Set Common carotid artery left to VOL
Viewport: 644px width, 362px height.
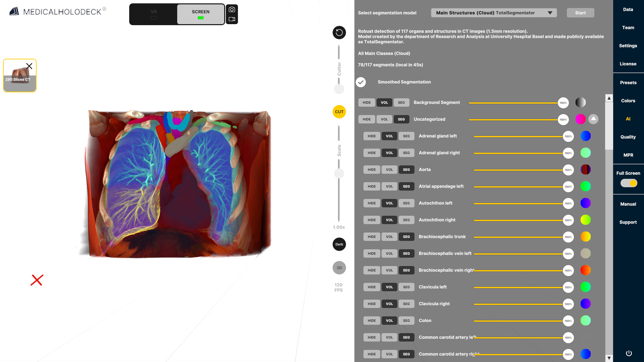(x=389, y=338)
